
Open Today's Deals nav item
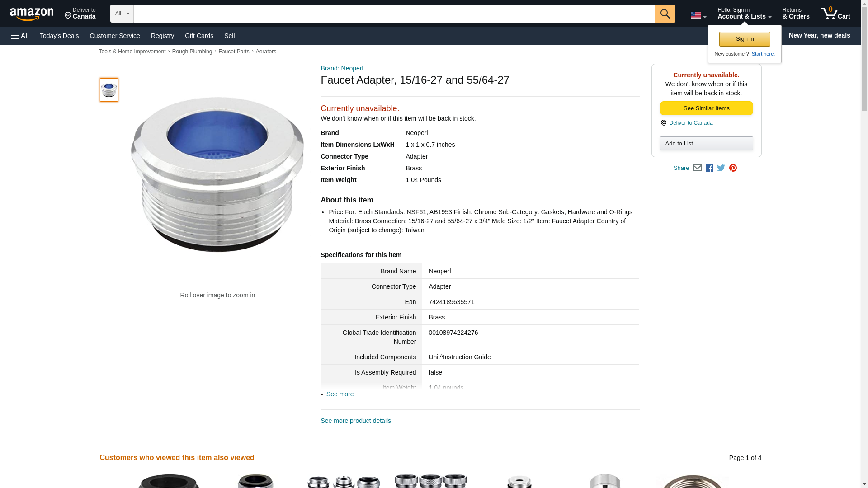pos(59,36)
